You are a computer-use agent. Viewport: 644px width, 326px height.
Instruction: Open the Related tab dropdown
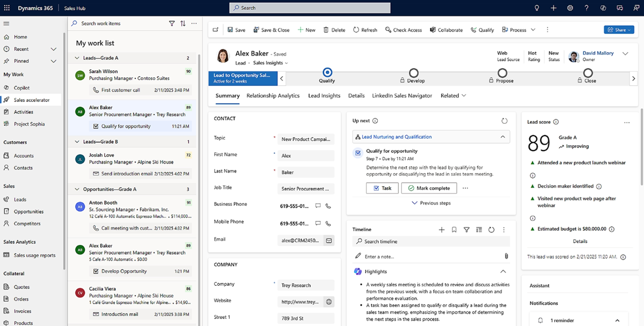pos(453,95)
